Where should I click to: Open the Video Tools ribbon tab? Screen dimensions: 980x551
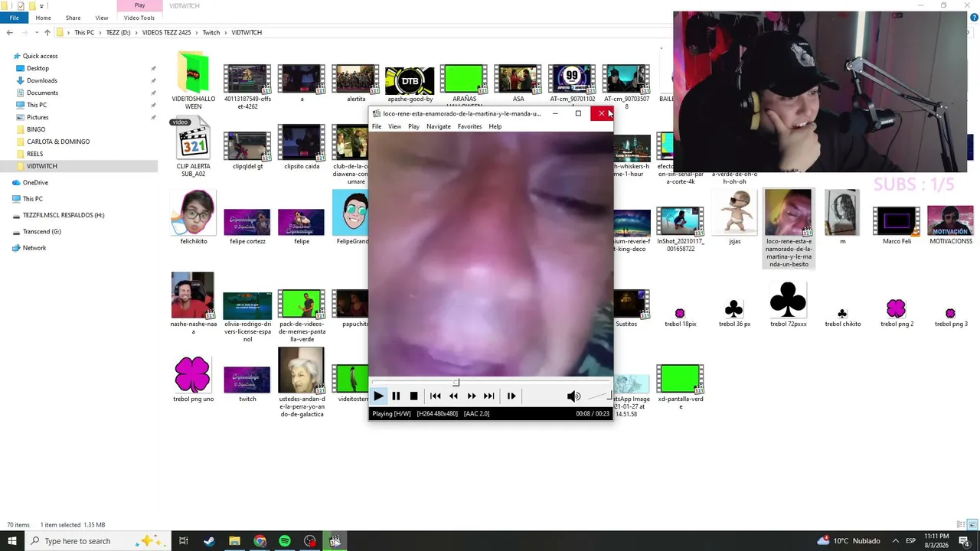139,18
